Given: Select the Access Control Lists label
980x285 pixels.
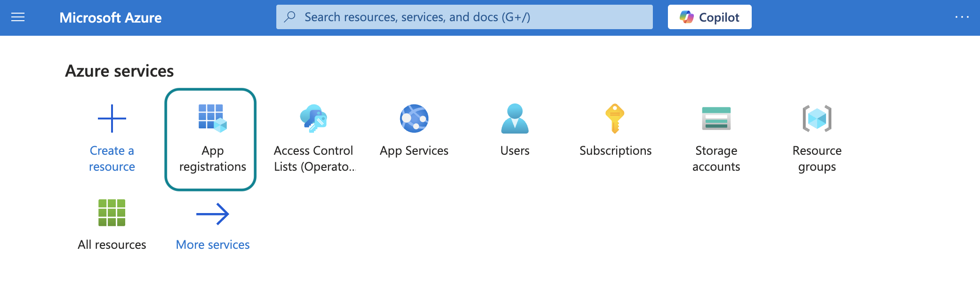Looking at the screenshot, I should (x=314, y=158).
